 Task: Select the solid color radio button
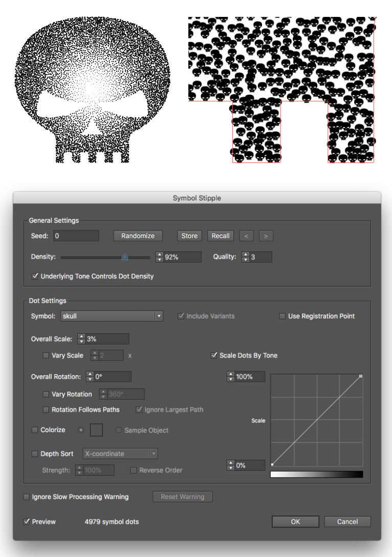(x=81, y=430)
